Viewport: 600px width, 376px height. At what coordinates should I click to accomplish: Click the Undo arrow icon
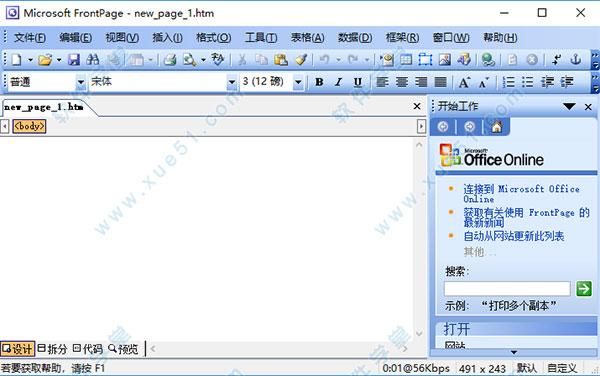pyautogui.click(x=324, y=60)
